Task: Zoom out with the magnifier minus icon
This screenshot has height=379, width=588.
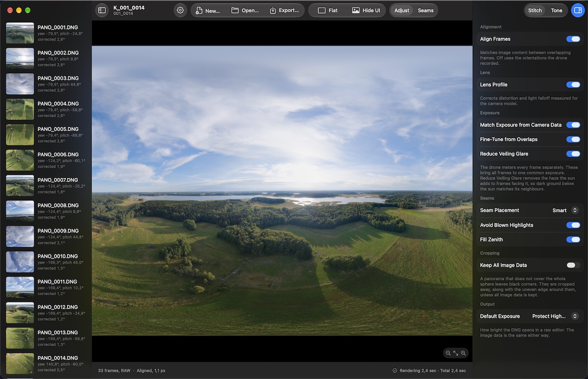Action: coord(448,353)
